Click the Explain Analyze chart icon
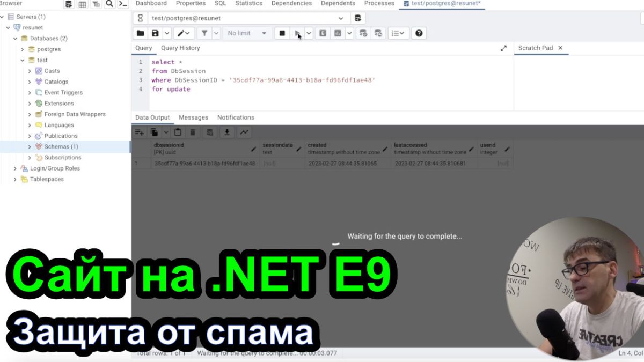Image resolution: width=644 pixels, height=362 pixels. click(338, 33)
